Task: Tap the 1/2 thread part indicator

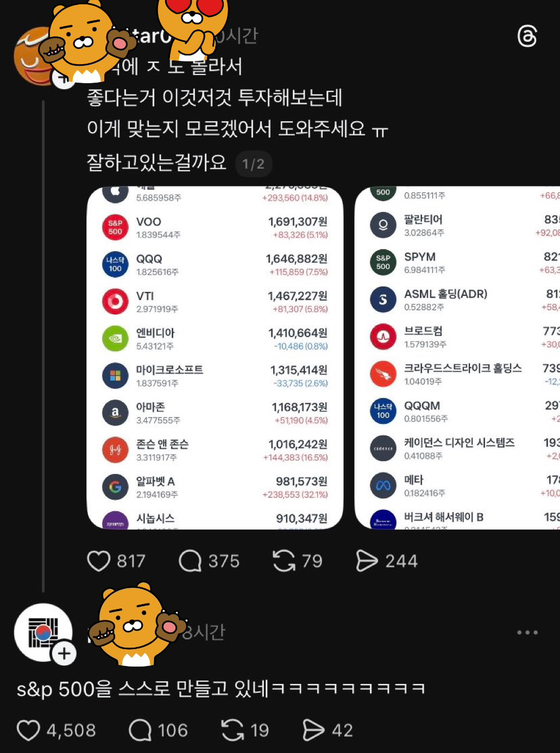Action: [x=253, y=164]
